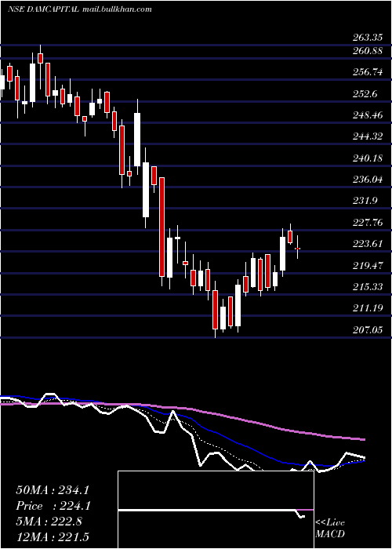Click the 231.9 price level label
392x549 pixels.
pyautogui.click(x=365, y=201)
